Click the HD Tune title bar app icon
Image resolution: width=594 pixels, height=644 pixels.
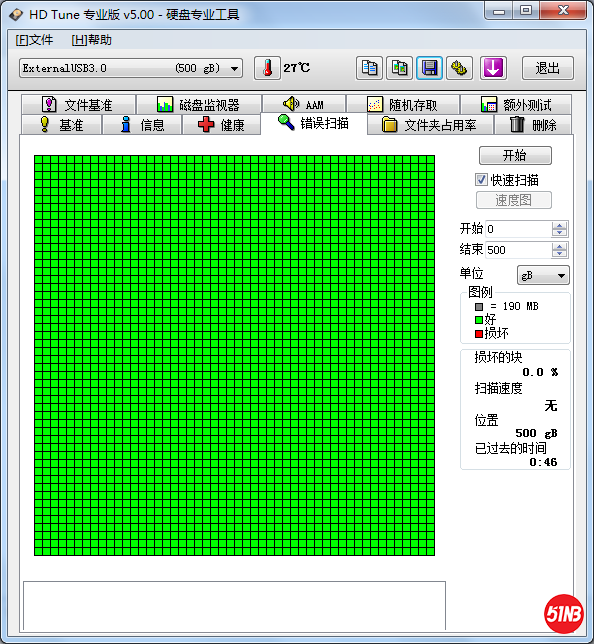(16, 15)
